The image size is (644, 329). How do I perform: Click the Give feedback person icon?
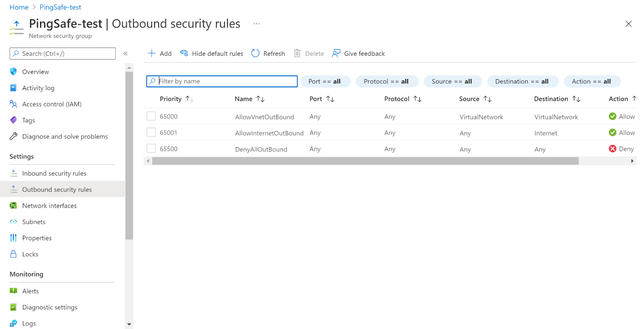pos(336,53)
